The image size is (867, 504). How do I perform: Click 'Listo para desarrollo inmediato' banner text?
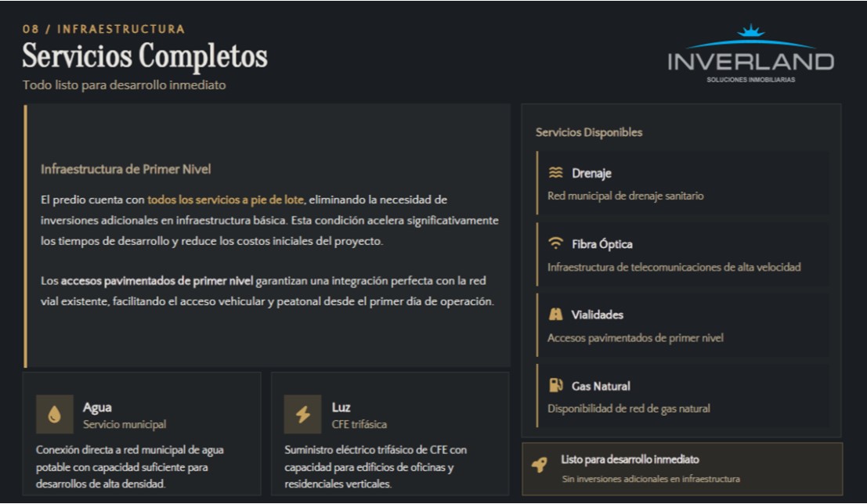click(630, 459)
